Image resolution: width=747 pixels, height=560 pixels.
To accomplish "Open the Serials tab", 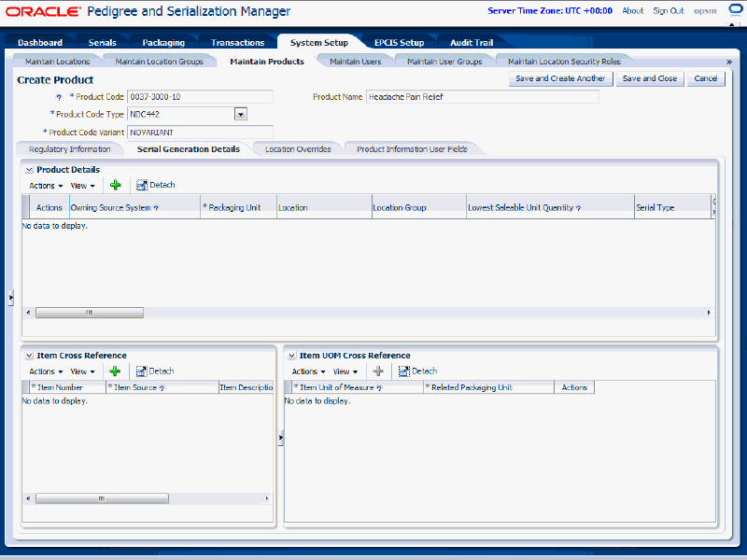I will point(103,42).
